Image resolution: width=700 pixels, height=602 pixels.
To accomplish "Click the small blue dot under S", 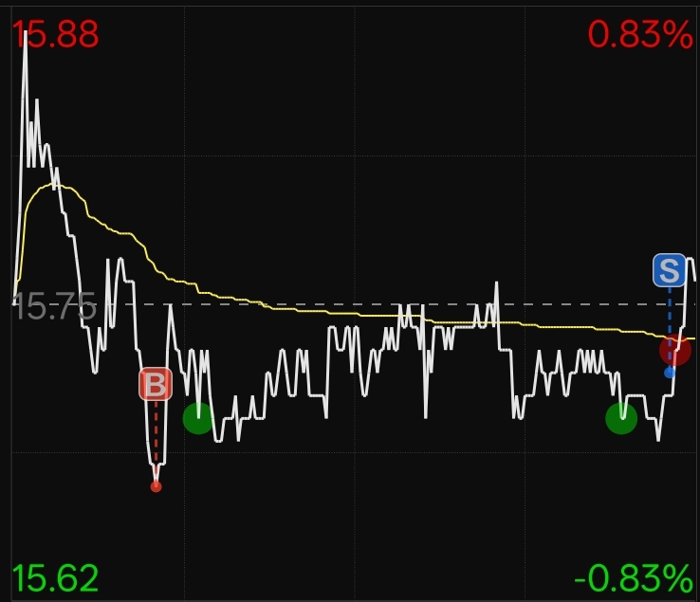I will pyautogui.click(x=670, y=373).
